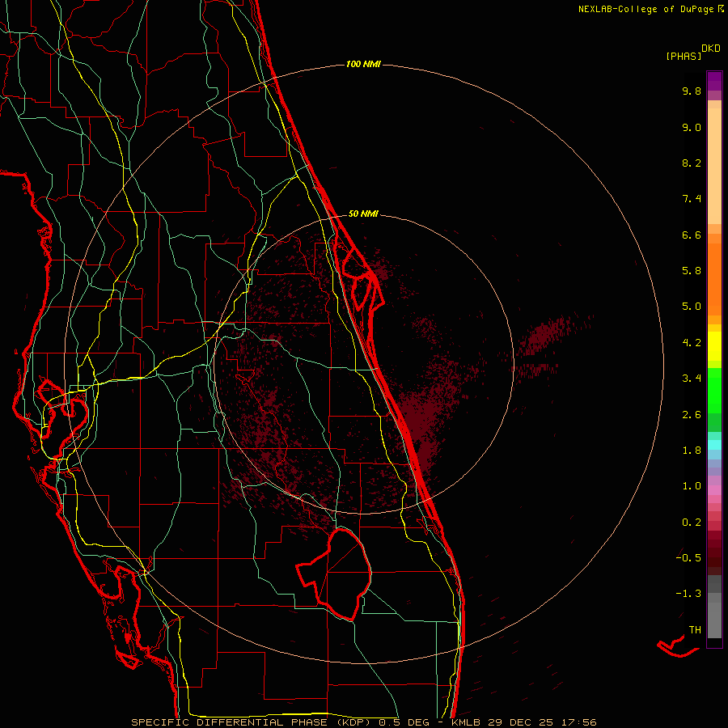Pick the yellow band of the color scale
This screenshot has height=728, width=728.
[x=714, y=346]
